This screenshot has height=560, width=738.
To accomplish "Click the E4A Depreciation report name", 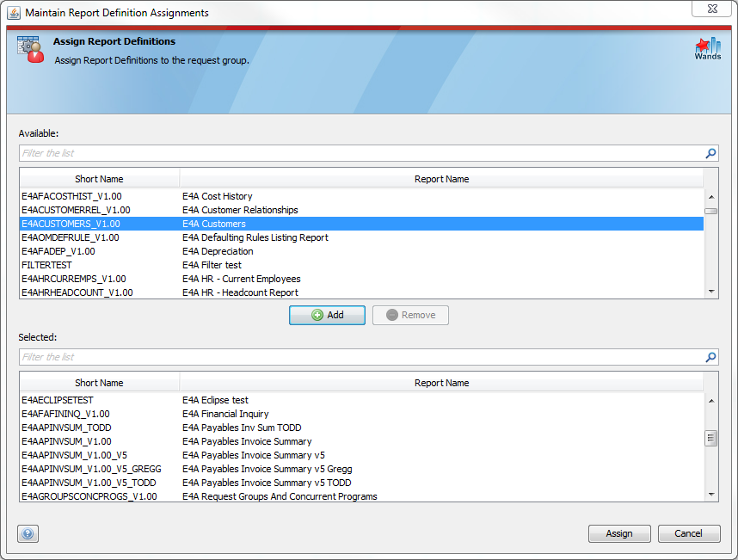I will tap(218, 251).
